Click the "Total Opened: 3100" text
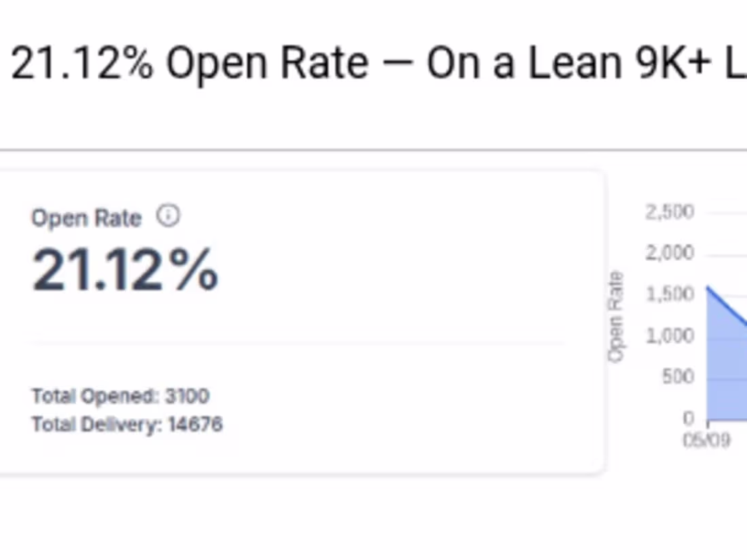 pyautogui.click(x=120, y=396)
